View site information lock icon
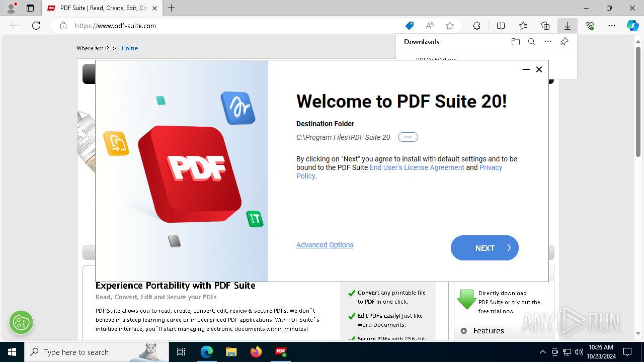The width and height of the screenshot is (644, 362). pyautogui.click(x=63, y=26)
